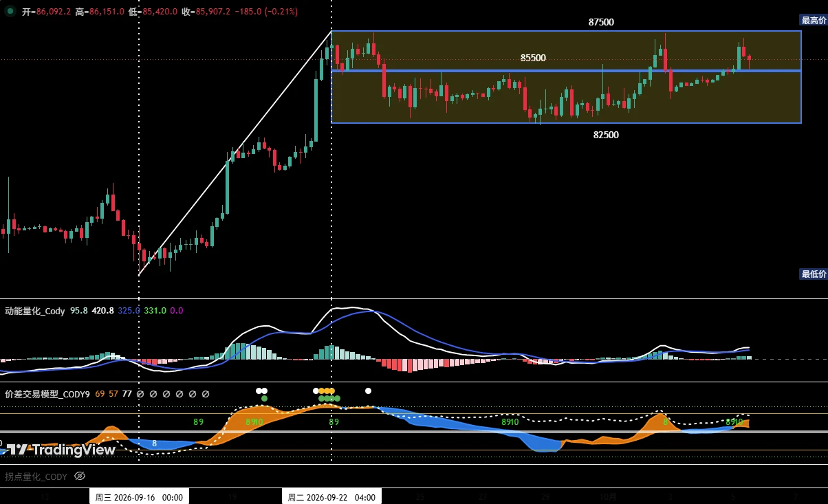Click the blue 325.0 indicator value

(129, 311)
